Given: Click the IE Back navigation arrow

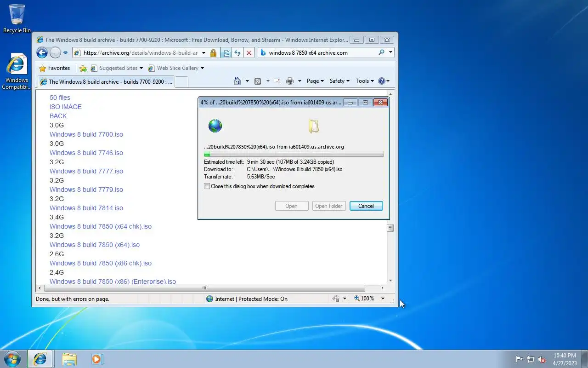Looking at the screenshot, I should (42, 52).
